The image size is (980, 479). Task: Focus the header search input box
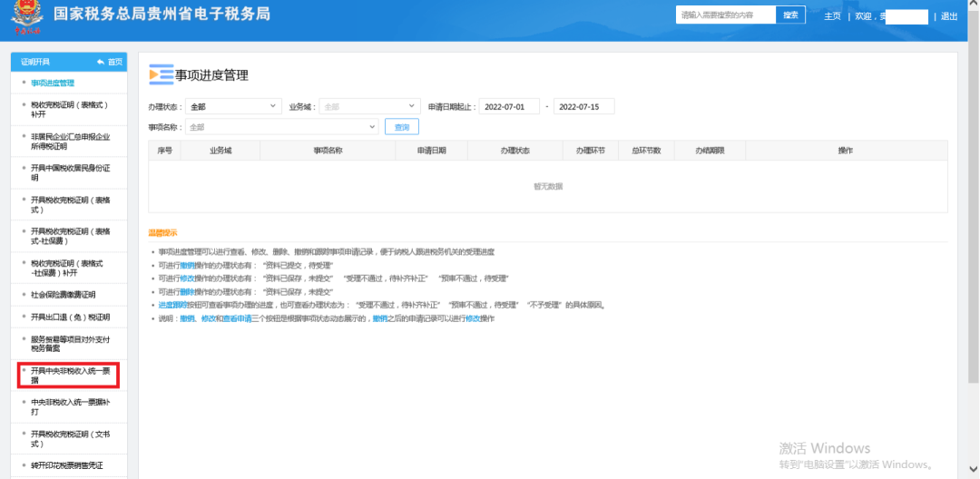[726, 15]
